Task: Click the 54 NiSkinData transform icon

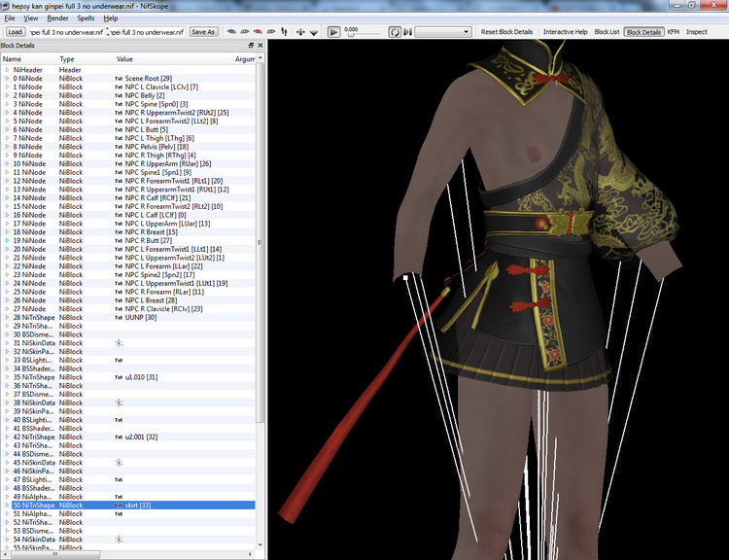Action: (x=119, y=539)
